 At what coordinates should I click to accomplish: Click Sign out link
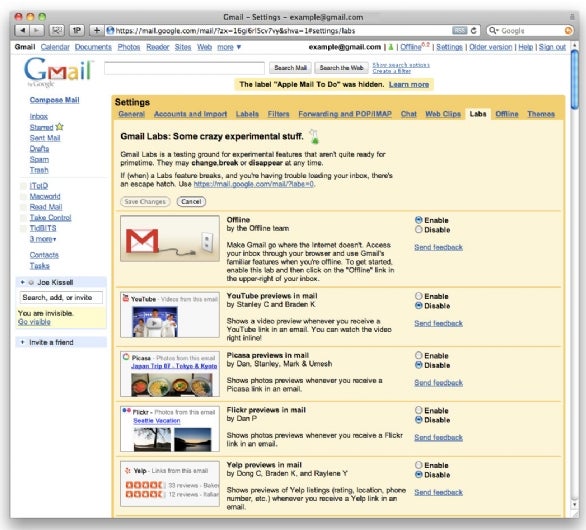[x=552, y=47]
